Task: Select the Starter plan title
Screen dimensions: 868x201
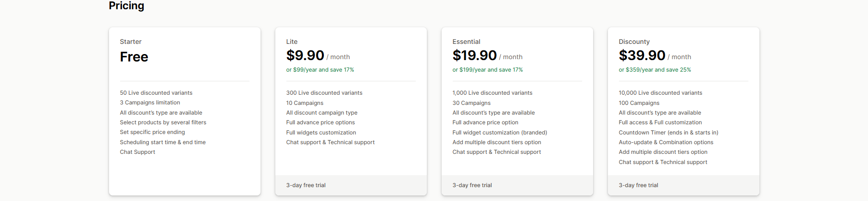Action: pos(131,42)
